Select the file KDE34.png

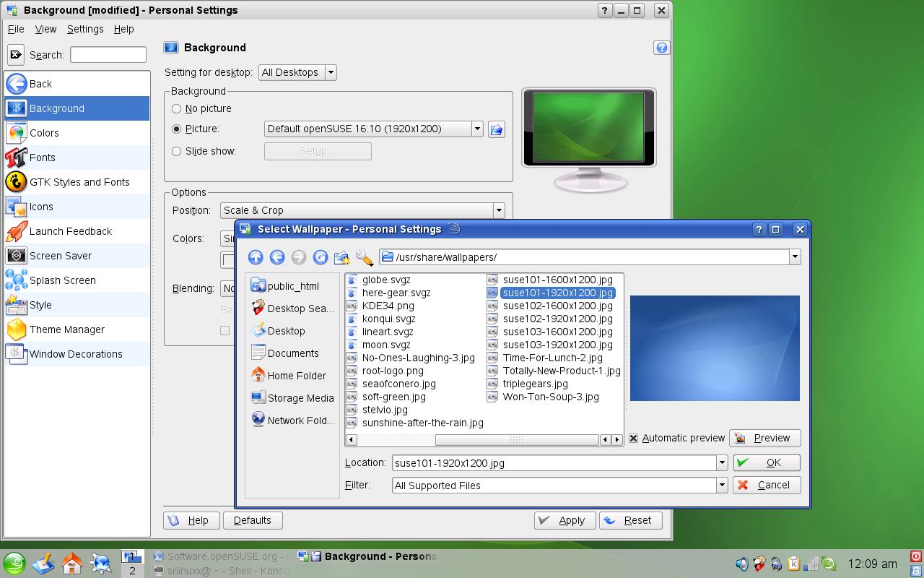(x=380, y=306)
